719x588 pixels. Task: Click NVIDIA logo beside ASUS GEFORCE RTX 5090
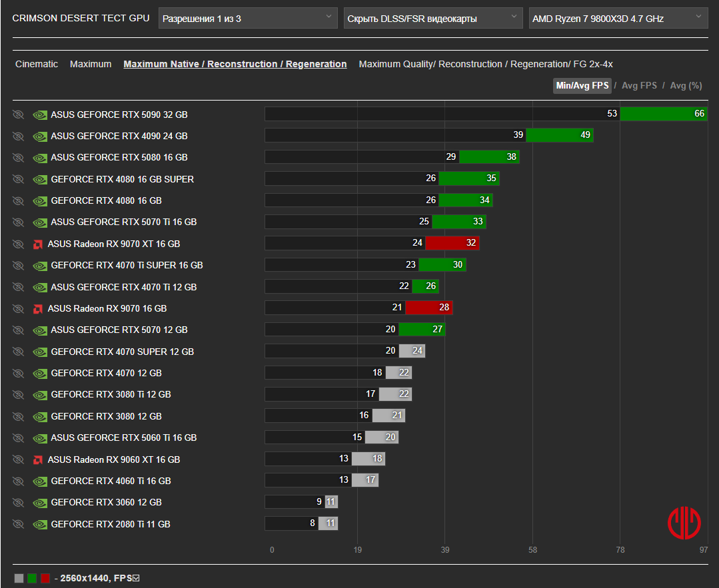tap(40, 115)
